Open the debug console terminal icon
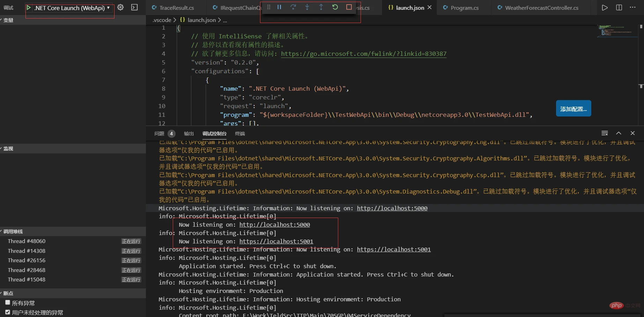Viewport: 644px width, 317px height. (x=134, y=7)
